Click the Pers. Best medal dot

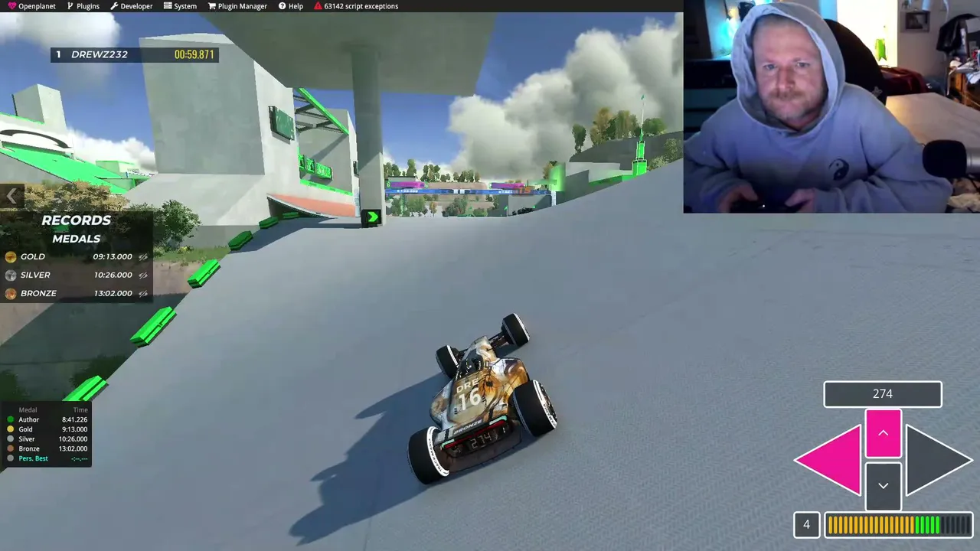click(x=11, y=458)
